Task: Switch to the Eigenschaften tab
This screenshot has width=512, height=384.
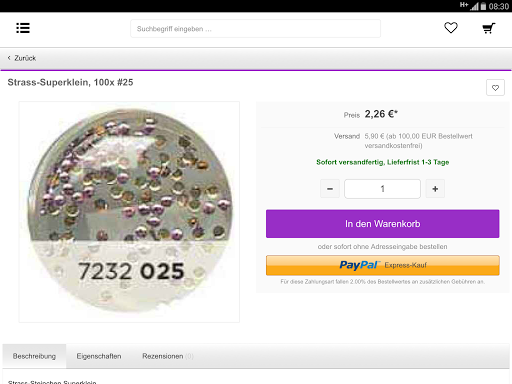Action: 99,356
